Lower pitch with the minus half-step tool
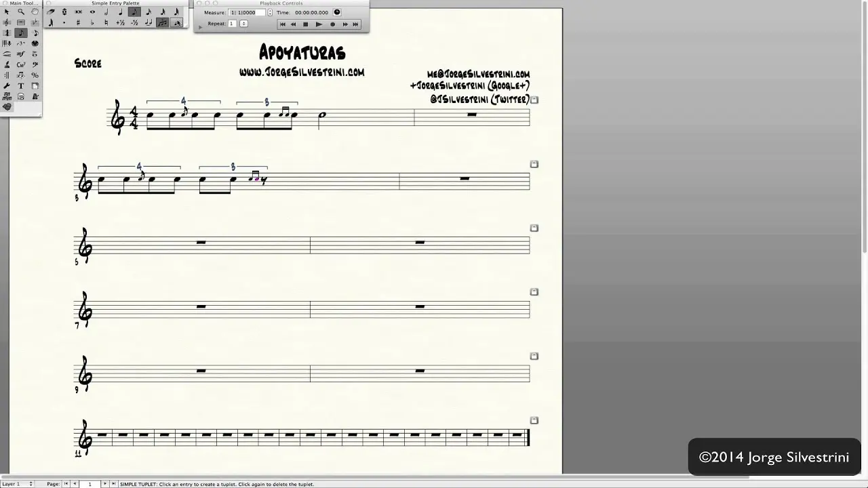Viewport: 868px width, 488px height. tap(134, 23)
